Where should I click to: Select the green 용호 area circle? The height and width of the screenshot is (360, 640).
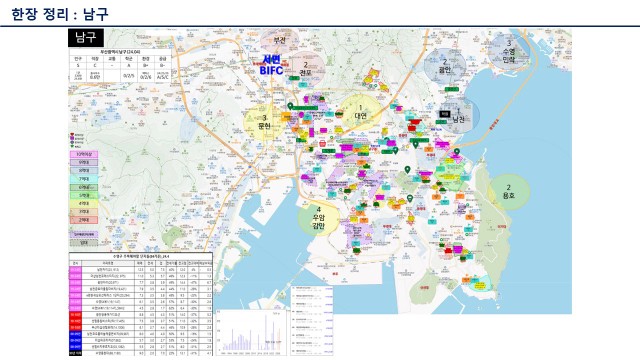509,192
